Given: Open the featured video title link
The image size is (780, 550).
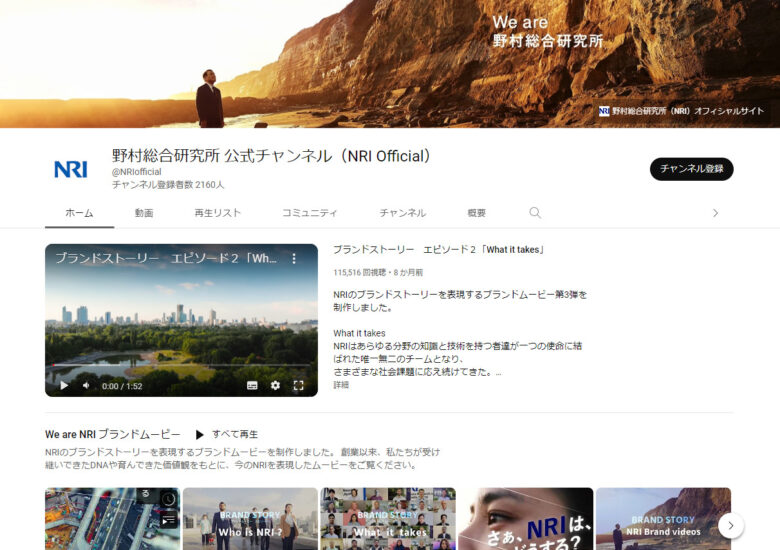Looking at the screenshot, I should [439, 250].
